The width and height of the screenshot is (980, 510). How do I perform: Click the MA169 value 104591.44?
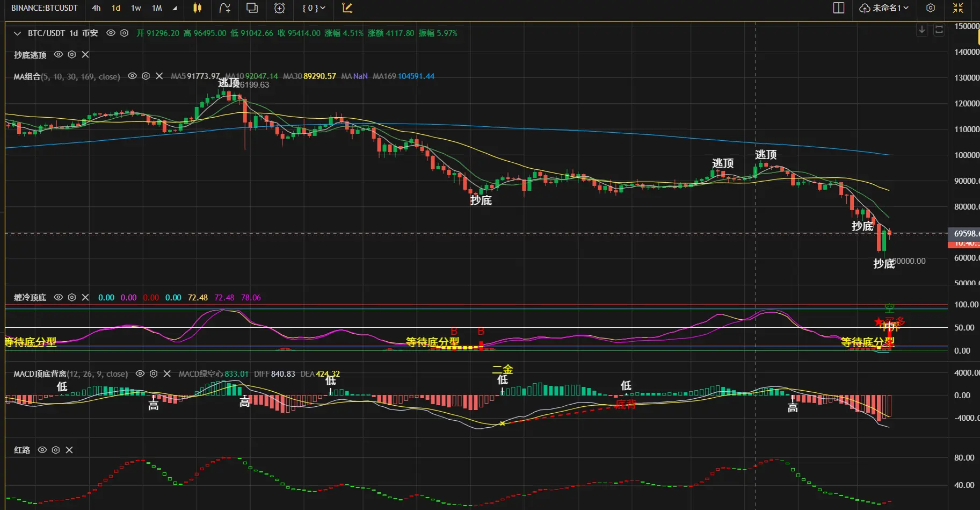(416, 76)
